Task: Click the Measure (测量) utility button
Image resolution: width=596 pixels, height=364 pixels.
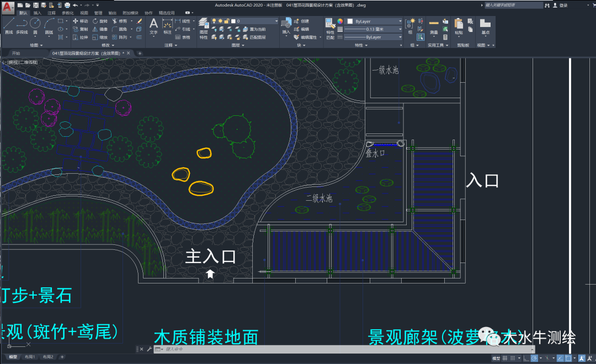Action: coord(434,26)
